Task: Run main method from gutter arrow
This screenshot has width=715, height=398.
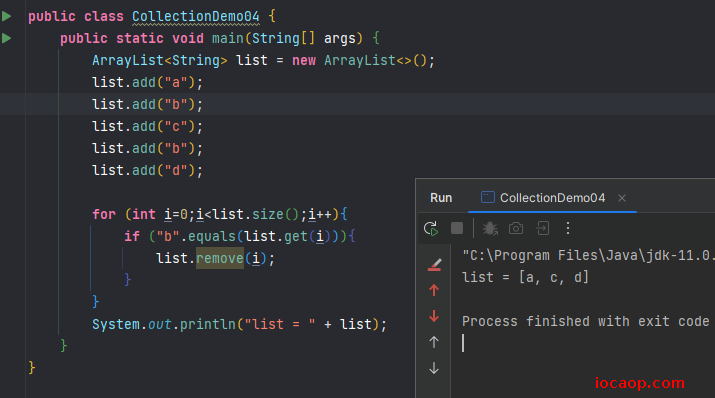Action: (6, 38)
